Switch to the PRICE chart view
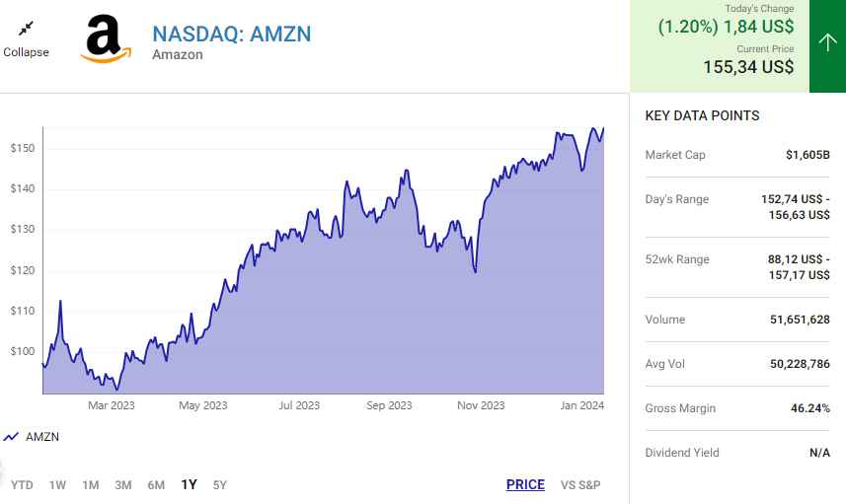The width and height of the screenshot is (846, 504). tap(525, 484)
